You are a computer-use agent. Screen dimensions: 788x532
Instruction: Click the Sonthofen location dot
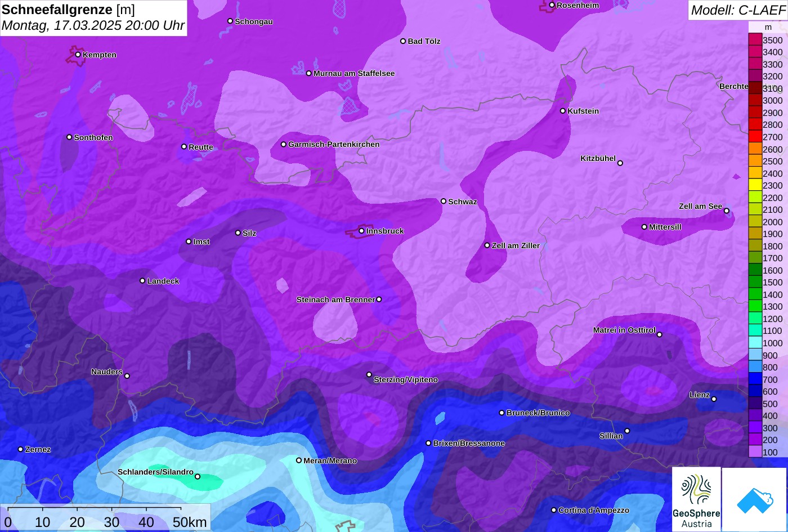click(69, 137)
